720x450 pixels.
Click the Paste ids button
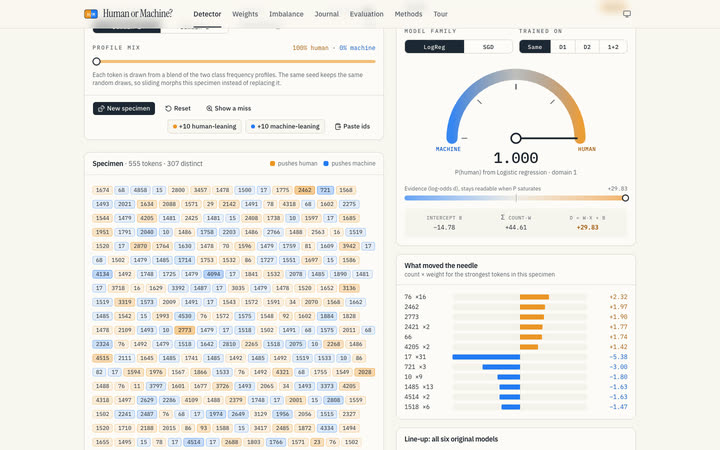352,126
